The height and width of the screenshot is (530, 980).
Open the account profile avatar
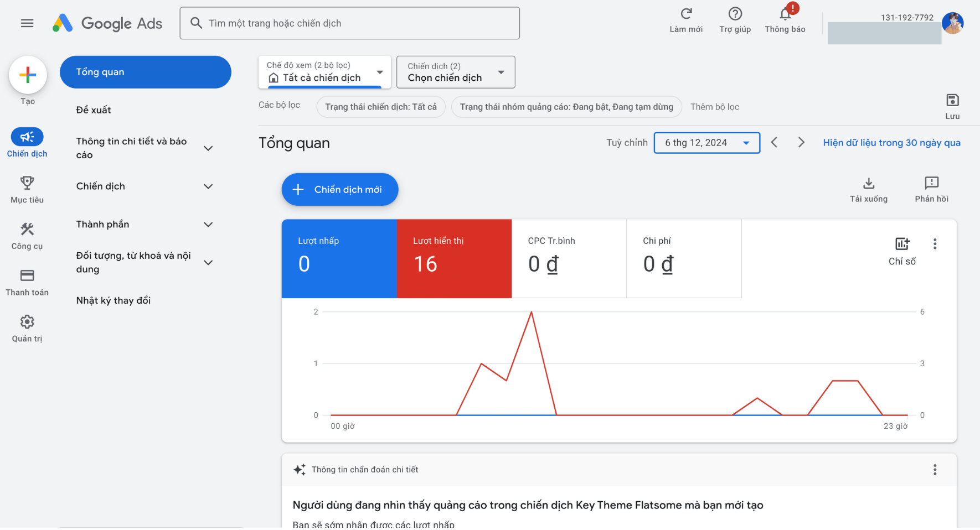pos(953,23)
